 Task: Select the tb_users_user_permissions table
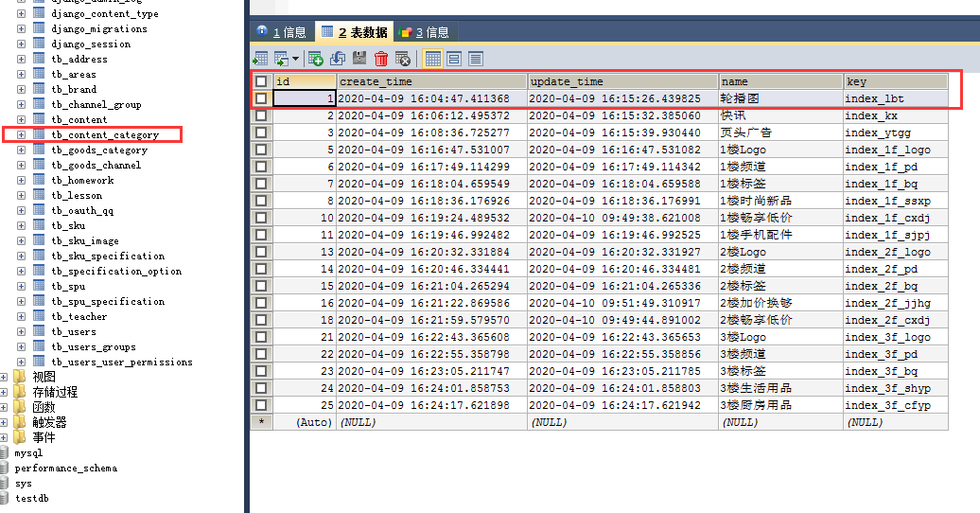tap(122, 362)
